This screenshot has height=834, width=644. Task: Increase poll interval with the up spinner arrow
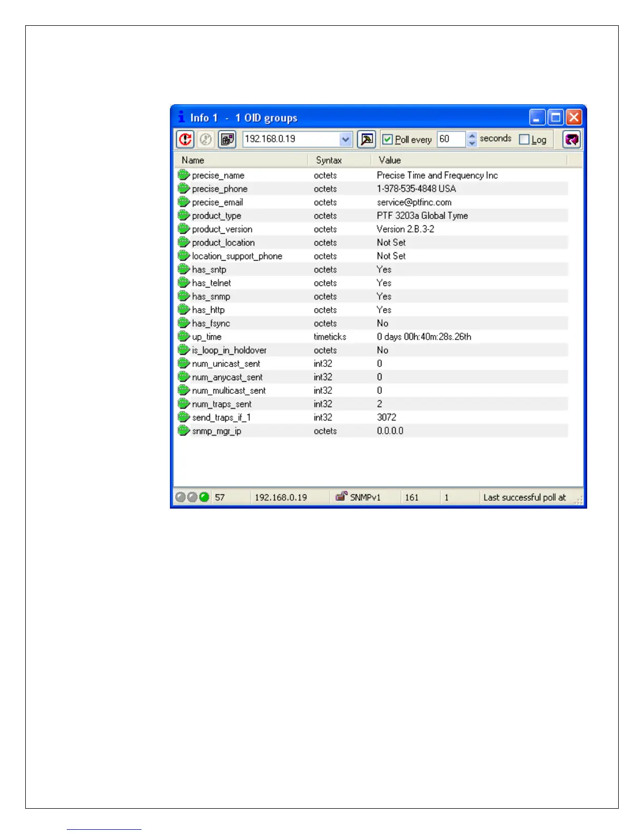click(472, 136)
